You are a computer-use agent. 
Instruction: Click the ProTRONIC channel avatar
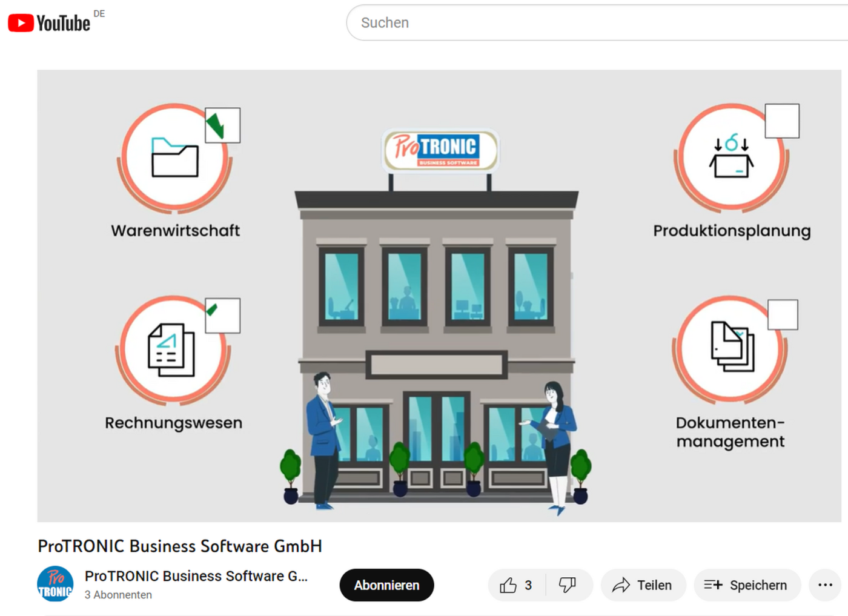click(x=55, y=584)
